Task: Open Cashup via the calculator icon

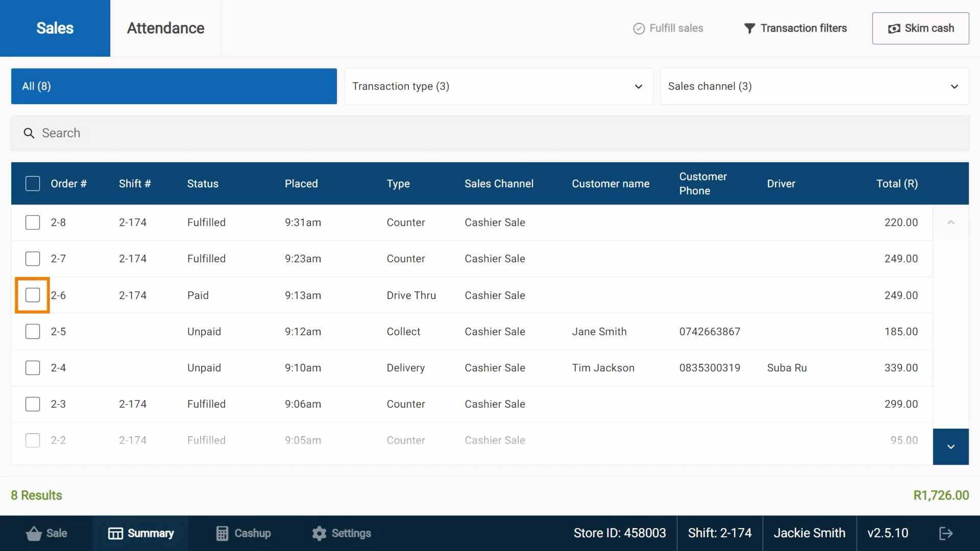Action: [x=222, y=533]
